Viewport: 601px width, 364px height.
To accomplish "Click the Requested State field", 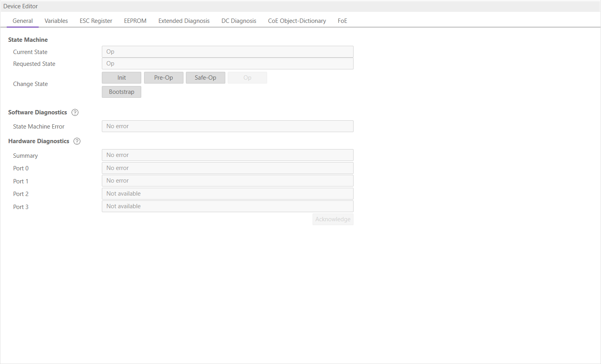I will pos(227,63).
